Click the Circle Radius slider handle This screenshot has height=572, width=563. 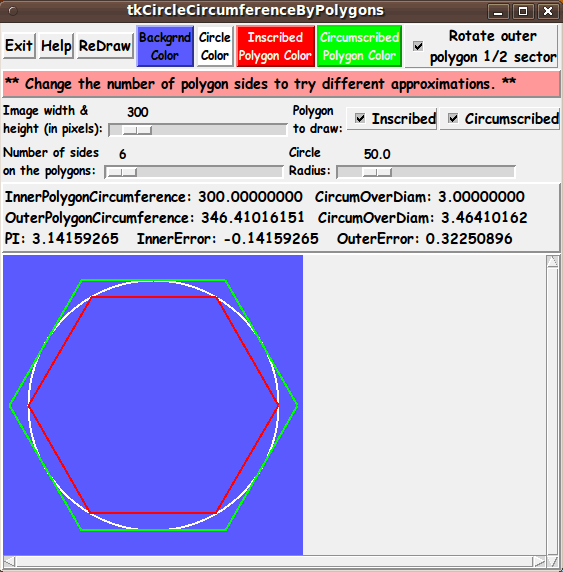tap(377, 172)
